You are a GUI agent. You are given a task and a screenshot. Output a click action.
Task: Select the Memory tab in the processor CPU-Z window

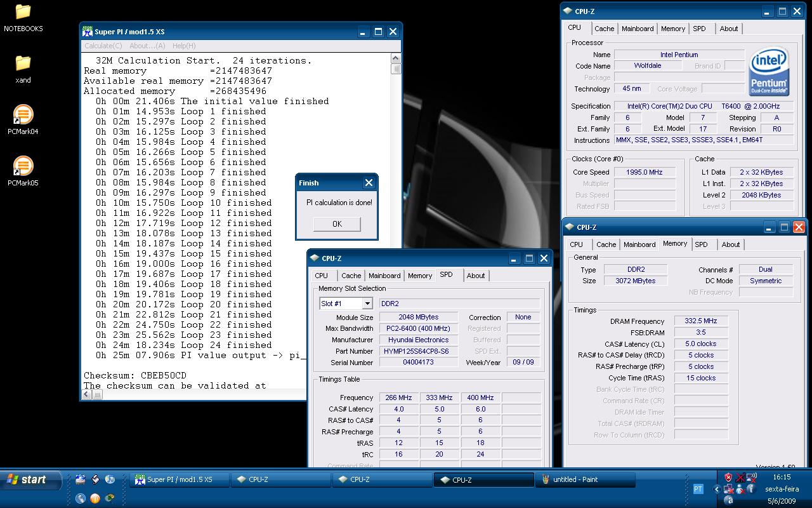pos(673,29)
